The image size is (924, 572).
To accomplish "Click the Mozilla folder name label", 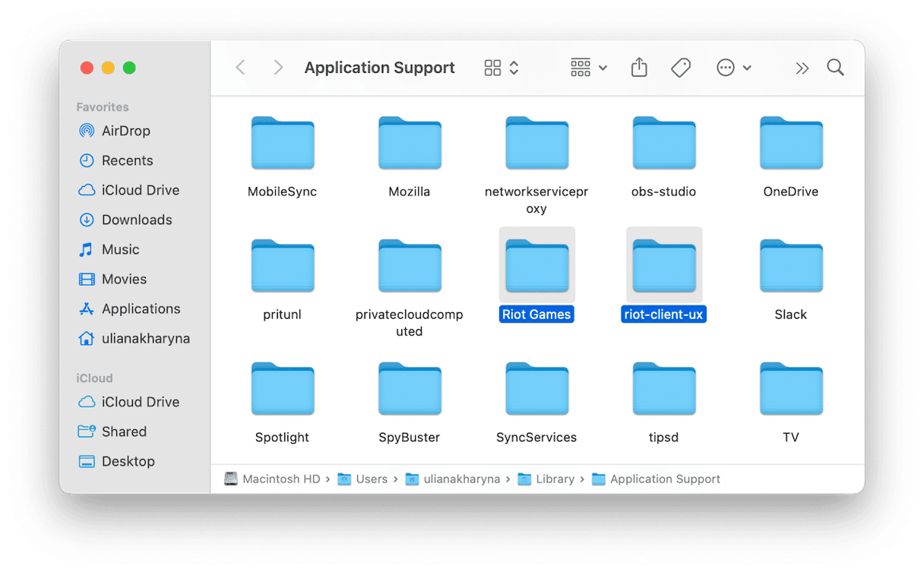I will (x=410, y=191).
